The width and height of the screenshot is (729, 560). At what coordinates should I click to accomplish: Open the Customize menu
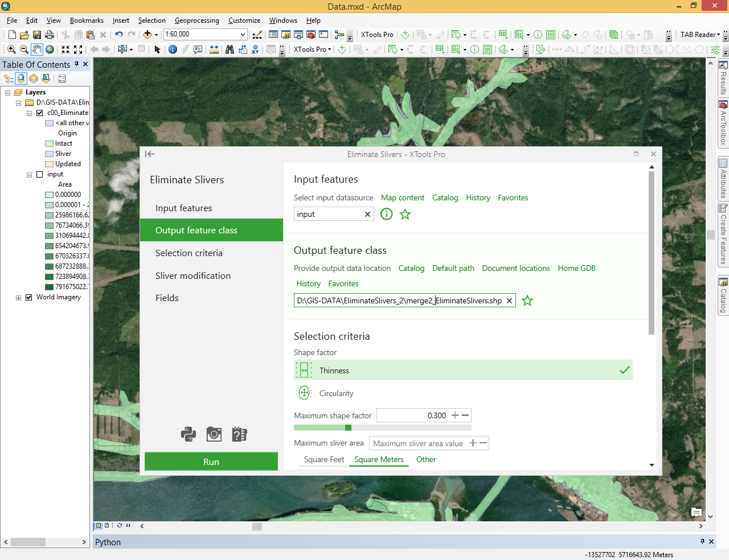click(x=244, y=20)
